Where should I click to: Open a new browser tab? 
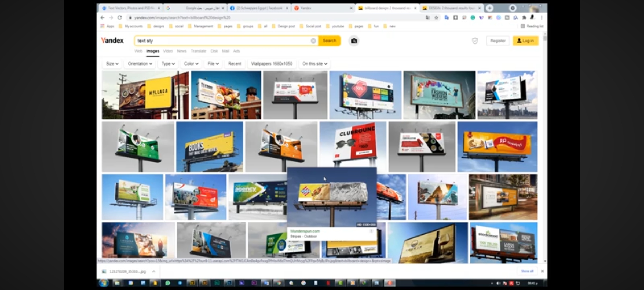tap(489, 8)
